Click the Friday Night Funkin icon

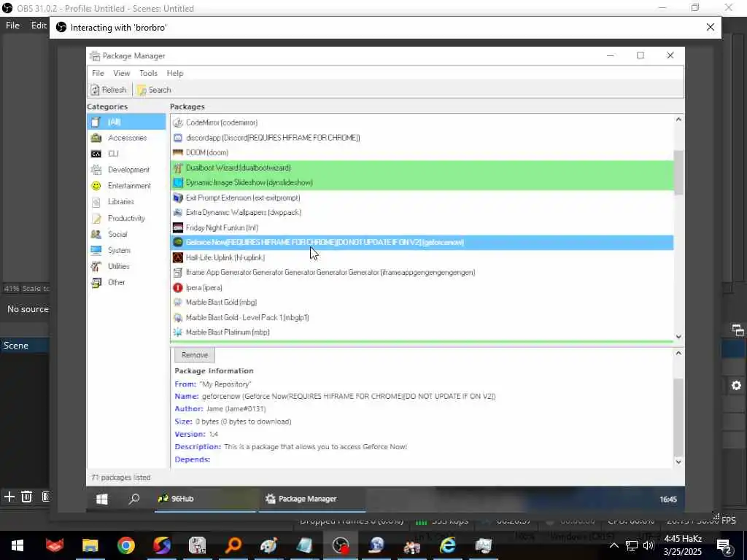point(178,227)
